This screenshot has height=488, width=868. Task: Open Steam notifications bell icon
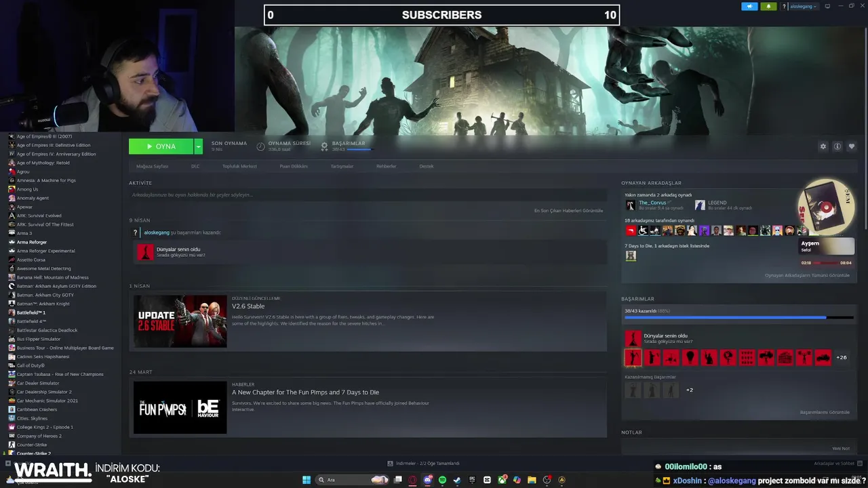(x=768, y=6)
